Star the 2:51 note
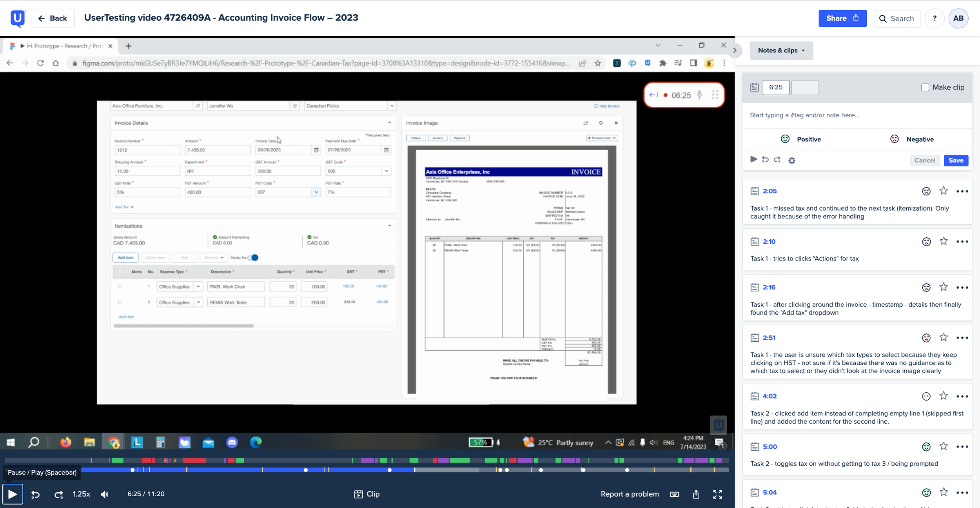Screen dimensions: 980x508 pos(944,337)
